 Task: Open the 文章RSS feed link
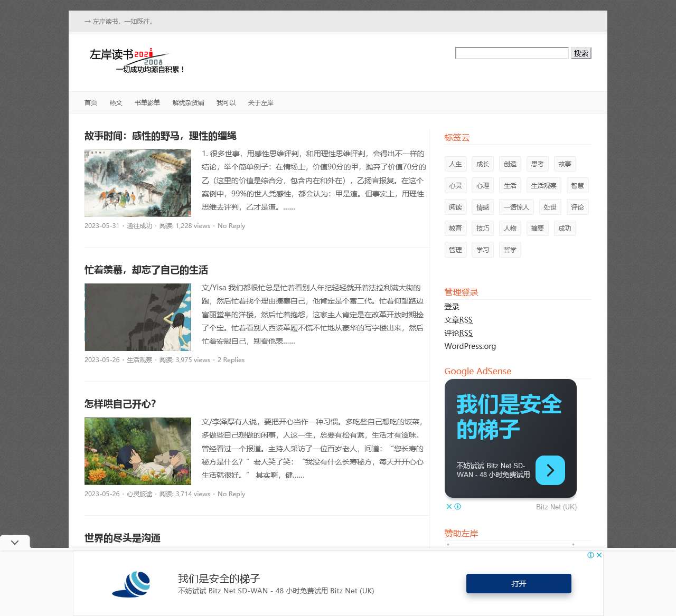[458, 320]
